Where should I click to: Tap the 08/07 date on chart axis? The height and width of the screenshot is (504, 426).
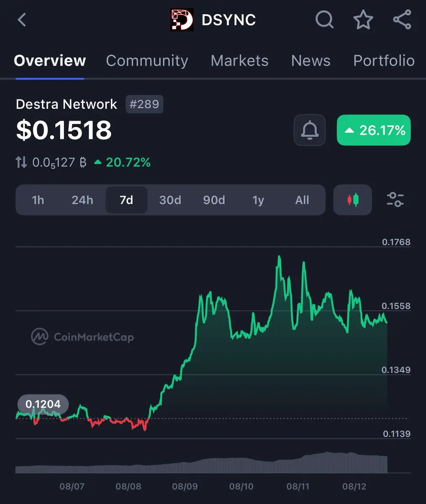pyautogui.click(x=72, y=487)
